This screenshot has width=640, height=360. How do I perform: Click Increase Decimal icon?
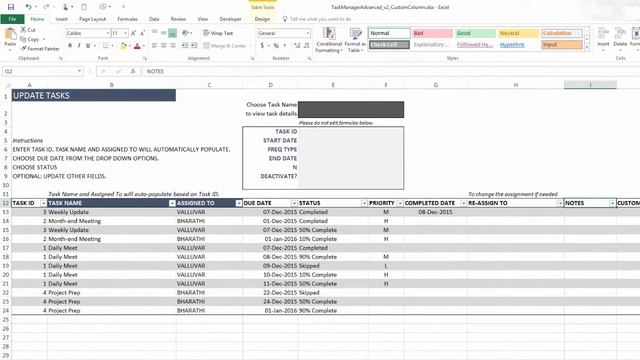(297, 45)
